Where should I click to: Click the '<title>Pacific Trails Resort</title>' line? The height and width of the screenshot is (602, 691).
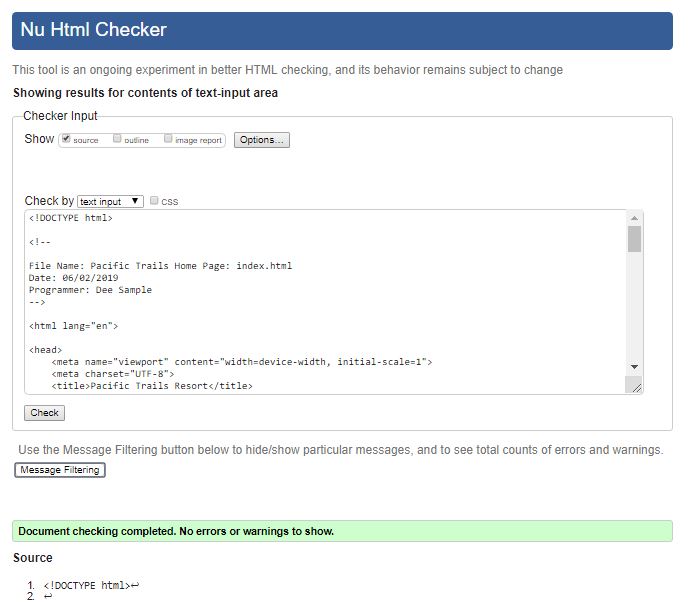coord(152,386)
